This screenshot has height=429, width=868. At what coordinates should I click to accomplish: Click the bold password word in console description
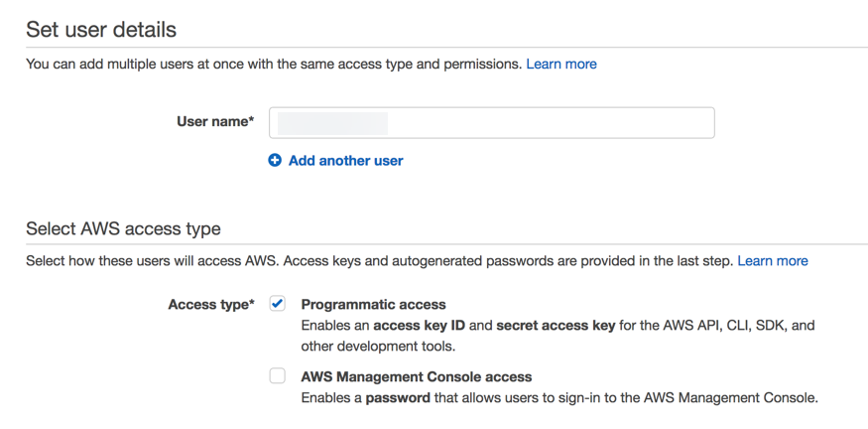(398, 398)
